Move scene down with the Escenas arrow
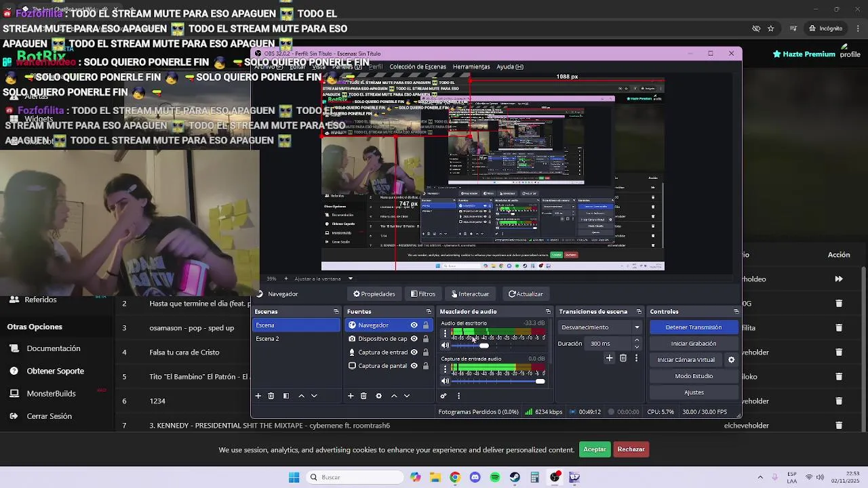 314,396
